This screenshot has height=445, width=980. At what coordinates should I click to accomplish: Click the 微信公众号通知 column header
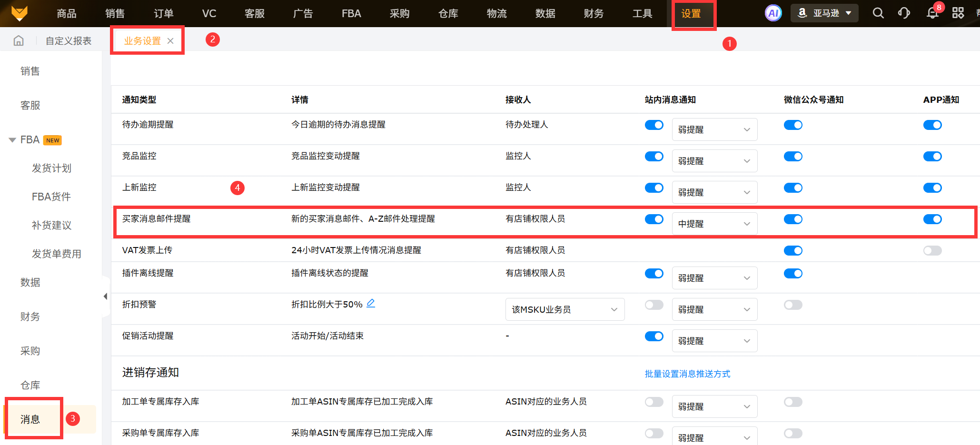[813, 99]
